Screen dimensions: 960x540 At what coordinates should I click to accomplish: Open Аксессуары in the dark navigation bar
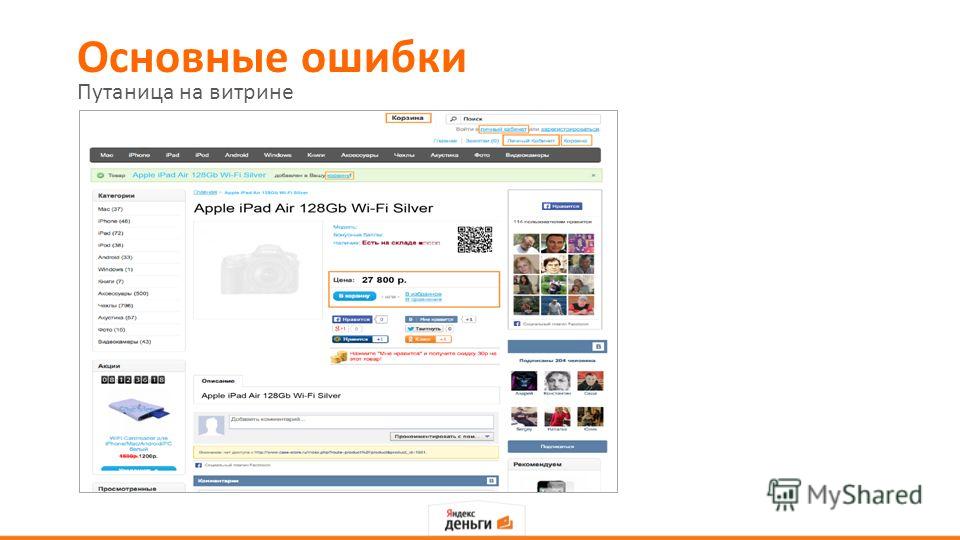(359, 156)
